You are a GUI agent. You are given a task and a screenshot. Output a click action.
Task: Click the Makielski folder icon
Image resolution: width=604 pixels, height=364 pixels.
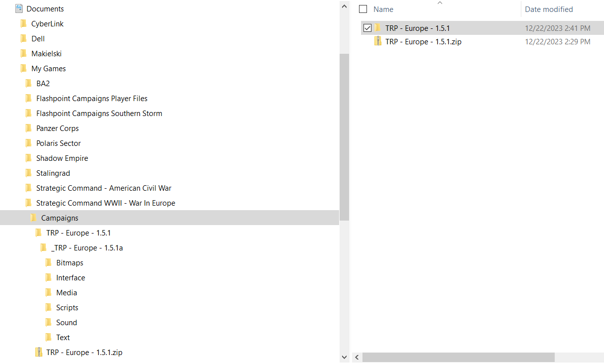pos(23,53)
